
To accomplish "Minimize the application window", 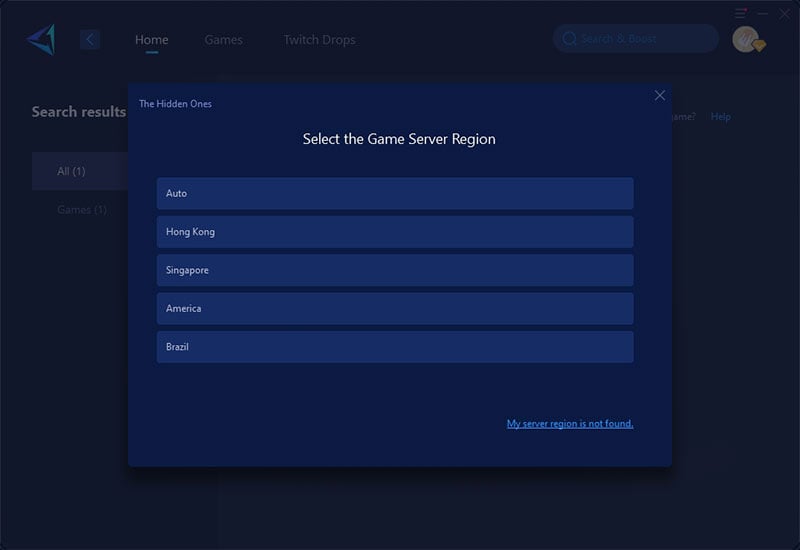I will point(763,14).
